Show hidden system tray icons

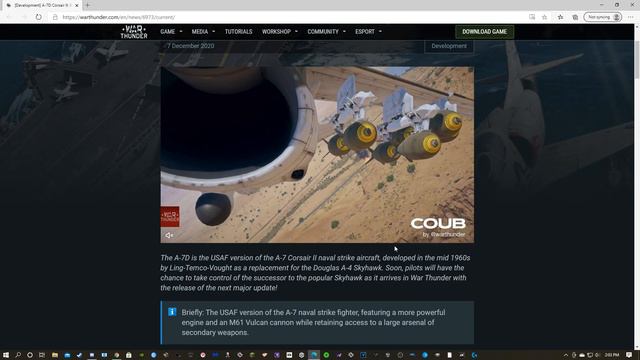tap(566, 355)
